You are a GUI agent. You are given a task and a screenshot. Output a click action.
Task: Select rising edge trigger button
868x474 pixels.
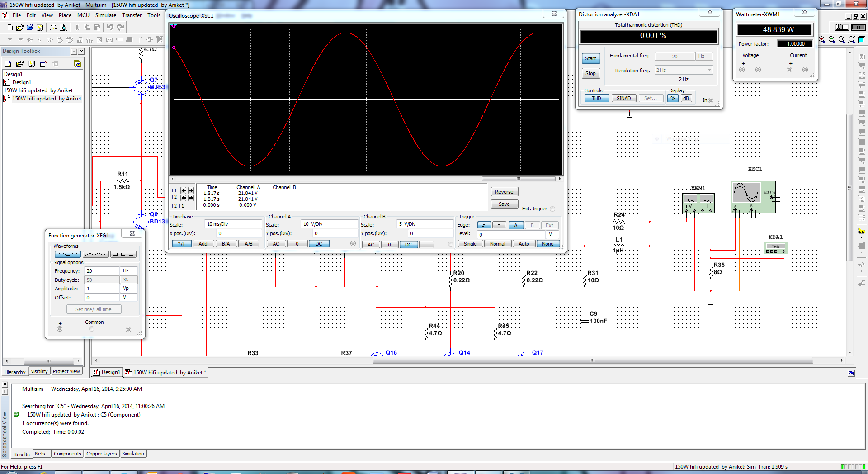[484, 225]
